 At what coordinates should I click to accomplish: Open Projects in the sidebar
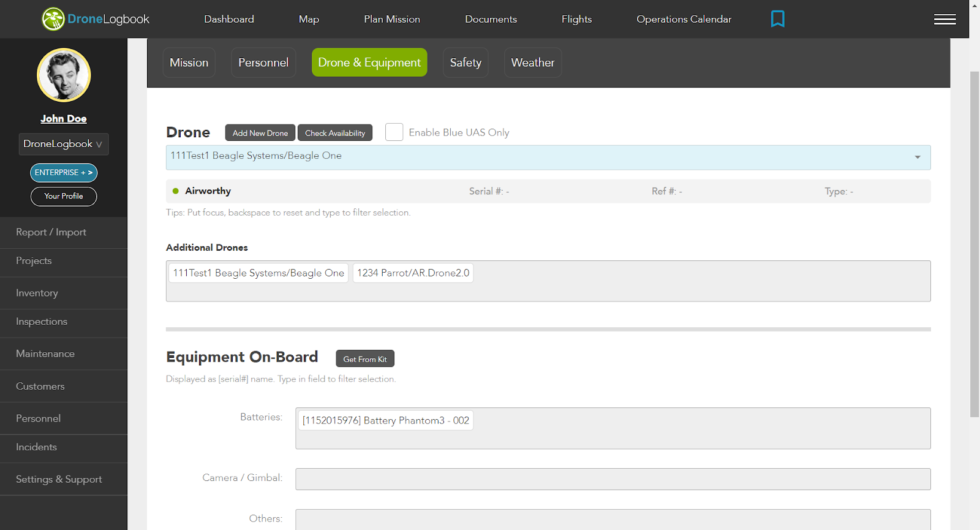pos(64,261)
